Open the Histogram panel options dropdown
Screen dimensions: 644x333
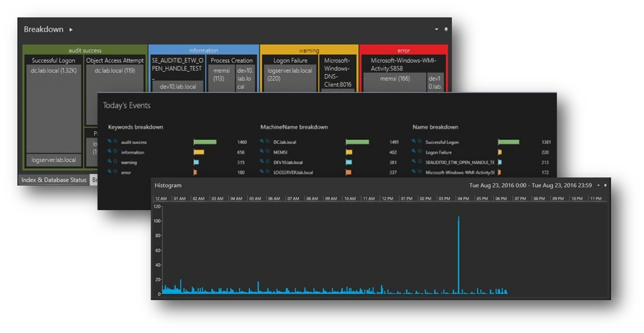(x=598, y=186)
